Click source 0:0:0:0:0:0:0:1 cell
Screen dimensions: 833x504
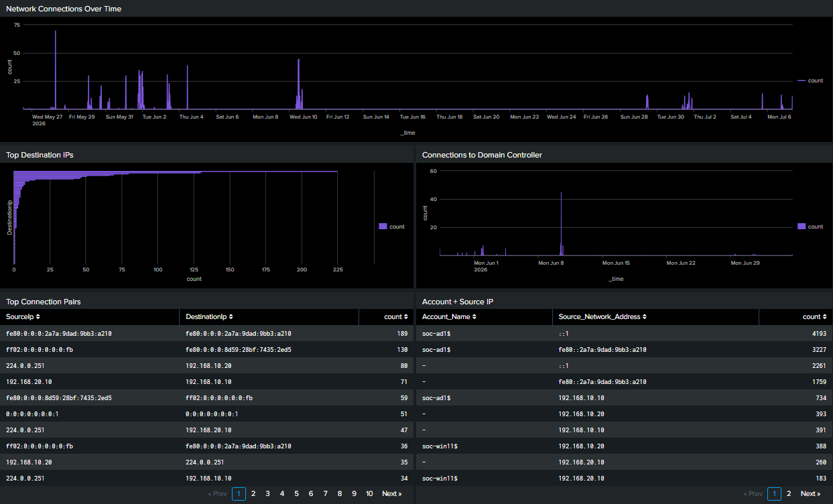pyautogui.click(x=32, y=414)
